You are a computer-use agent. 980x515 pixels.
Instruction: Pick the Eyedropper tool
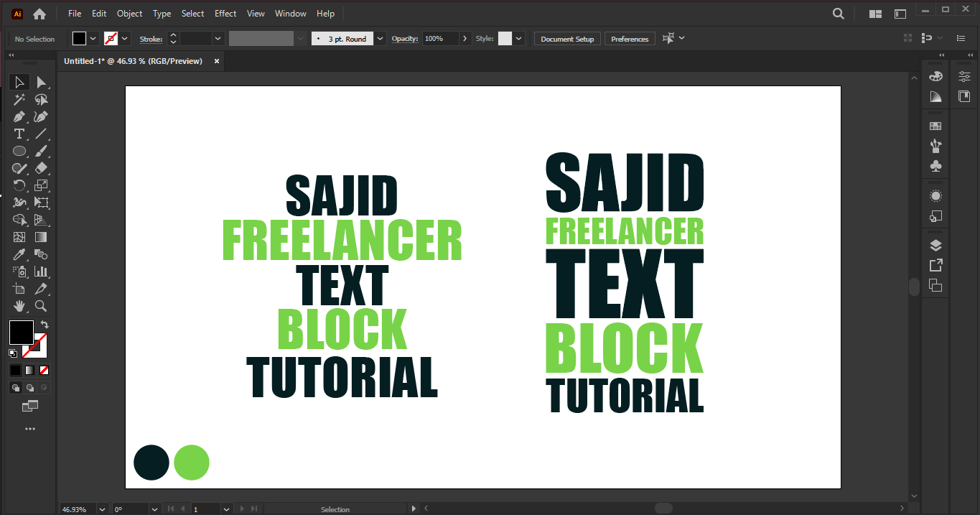pyautogui.click(x=19, y=254)
